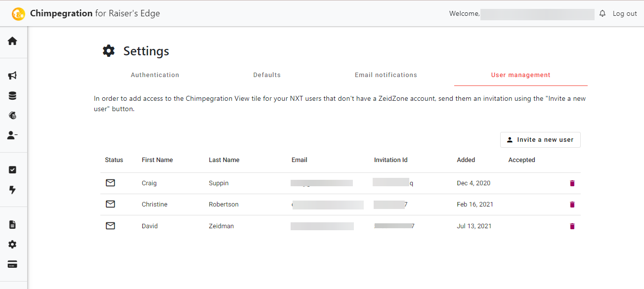This screenshot has width=644, height=289.
Task: Delete Christine Robertson's invitation
Action: pyautogui.click(x=572, y=205)
